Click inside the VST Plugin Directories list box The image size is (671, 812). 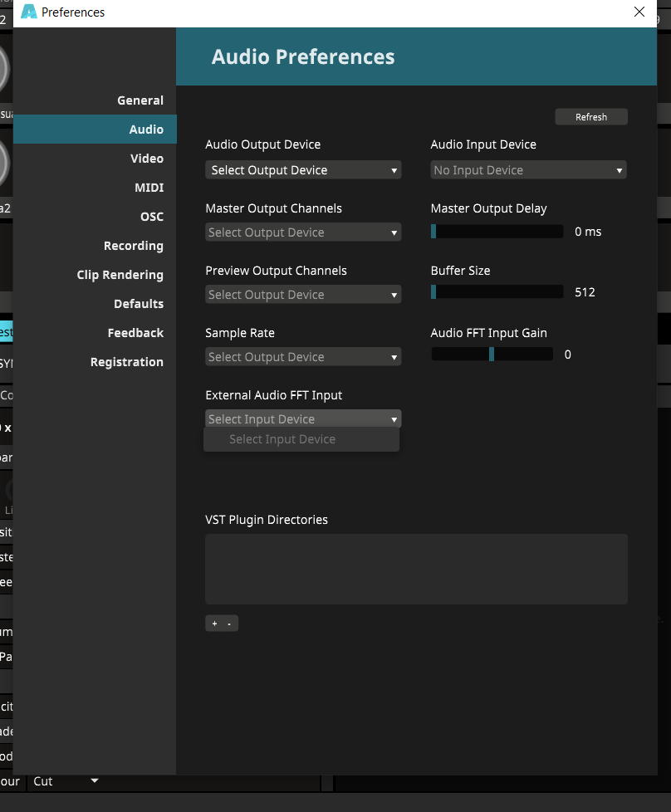(416, 569)
